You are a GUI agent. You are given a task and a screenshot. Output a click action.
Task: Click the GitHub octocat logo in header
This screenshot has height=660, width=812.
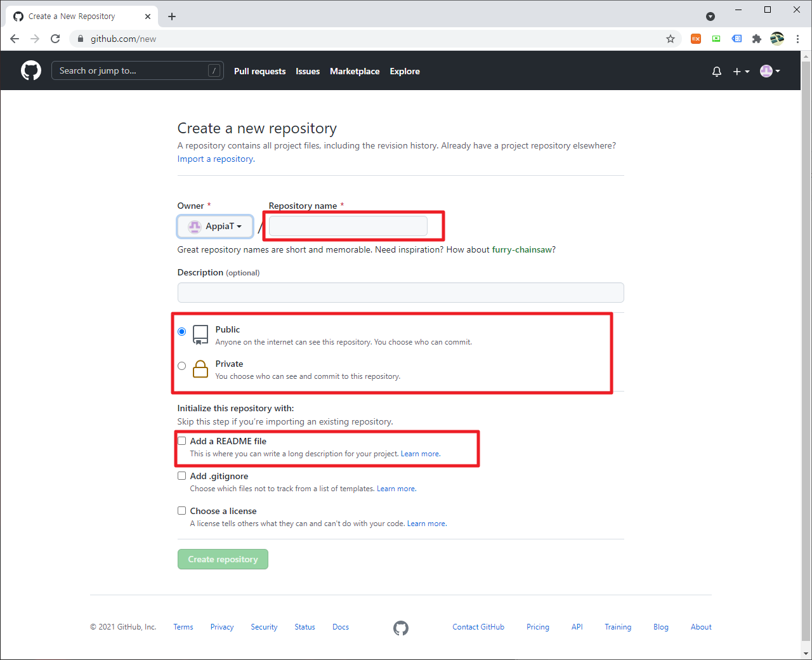(31, 70)
